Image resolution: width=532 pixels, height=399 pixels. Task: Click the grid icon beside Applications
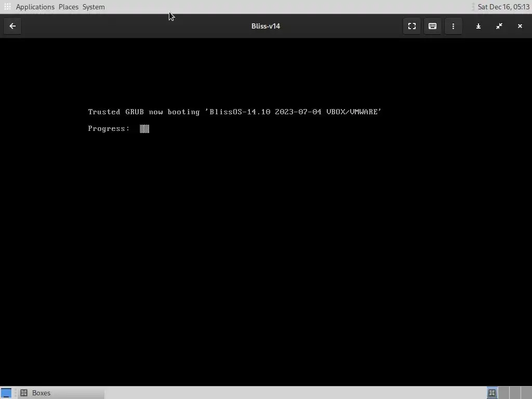pyautogui.click(x=7, y=7)
